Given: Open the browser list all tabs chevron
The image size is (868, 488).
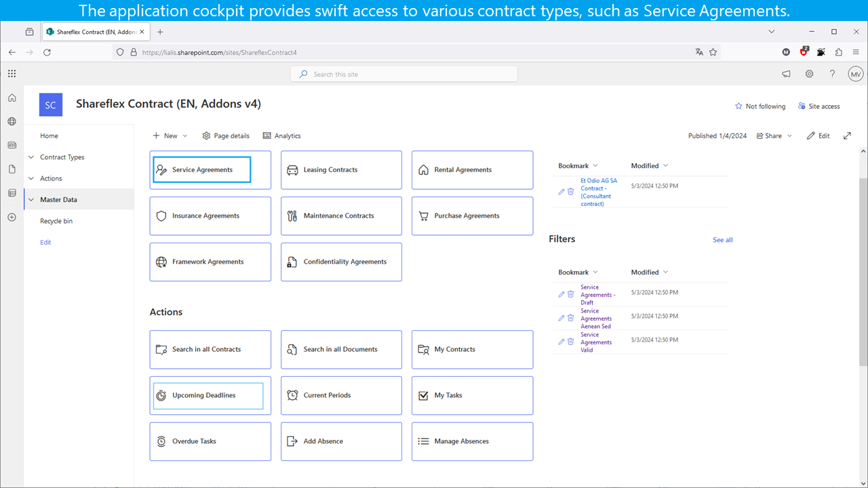Looking at the screenshot, I should (772, 31).
